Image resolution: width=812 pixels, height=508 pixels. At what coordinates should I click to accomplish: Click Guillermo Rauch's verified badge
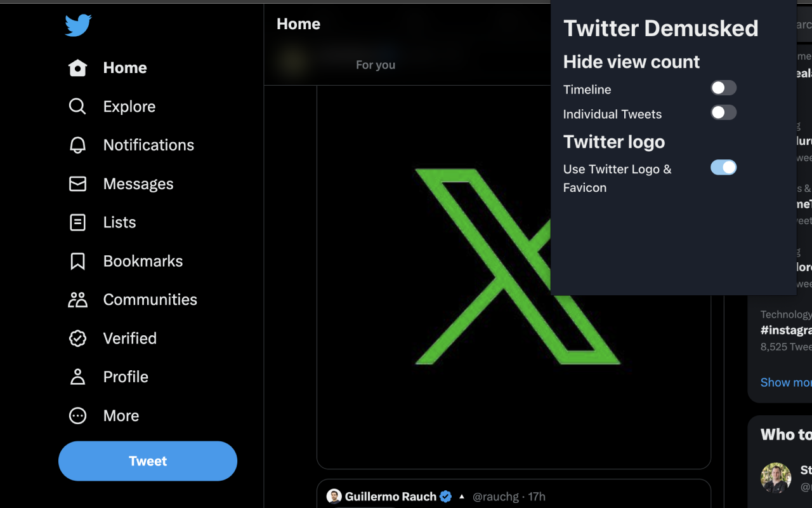tap(445, 497)
